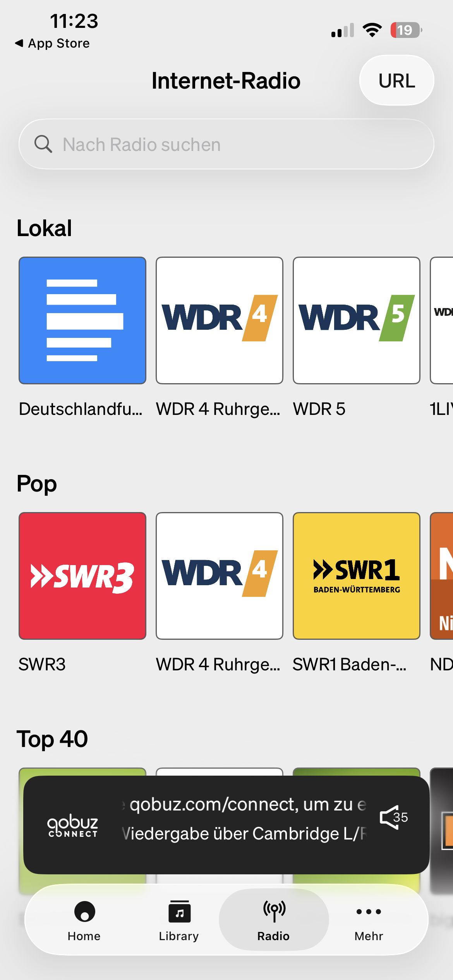Tap the Wi-Fi status icon
The height and width of the screenshot is (980, 453).
(x=372, y=30)
